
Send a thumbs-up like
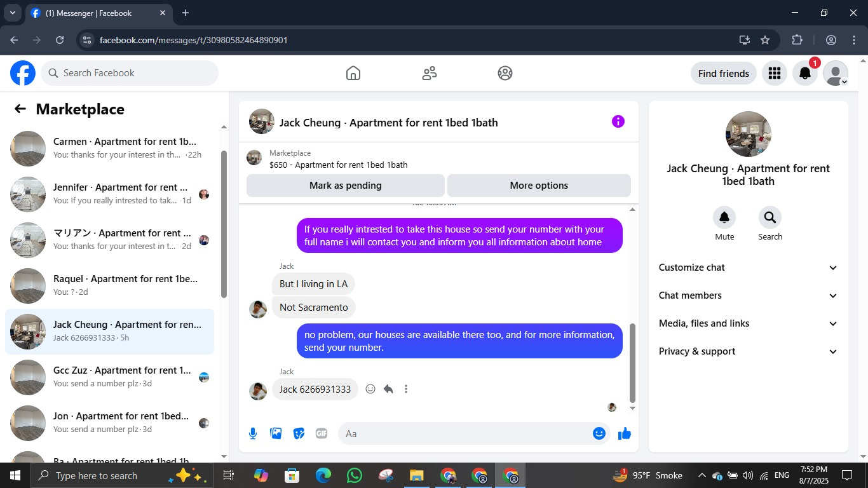point(625,433)
